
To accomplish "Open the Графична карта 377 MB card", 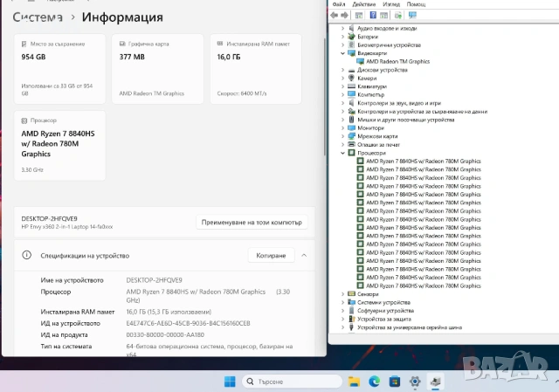I will click(x=157, y=69).
